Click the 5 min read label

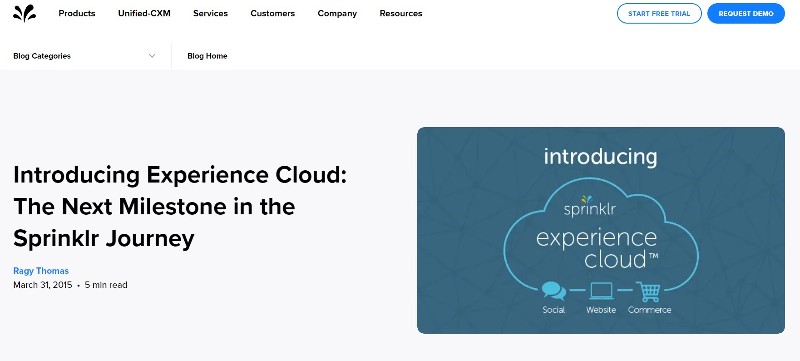(x=106, y=285)
